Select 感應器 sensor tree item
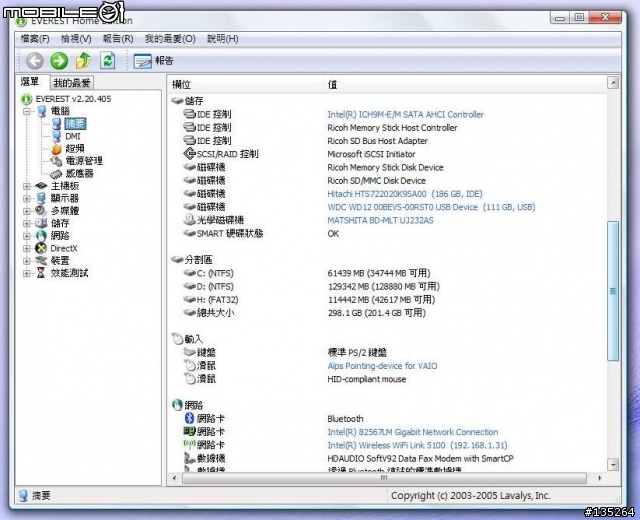640x520 pixels. [x=79, y=173]
